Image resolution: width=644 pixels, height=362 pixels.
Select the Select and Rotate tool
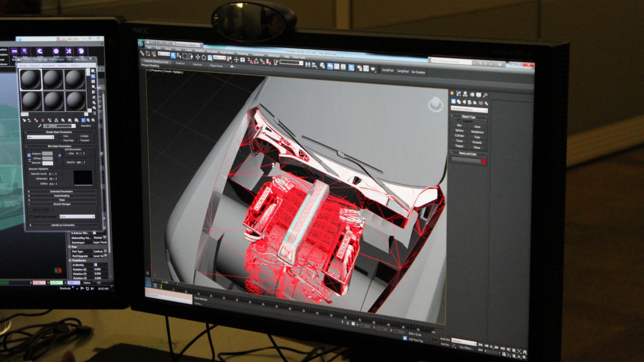[204, 57]
